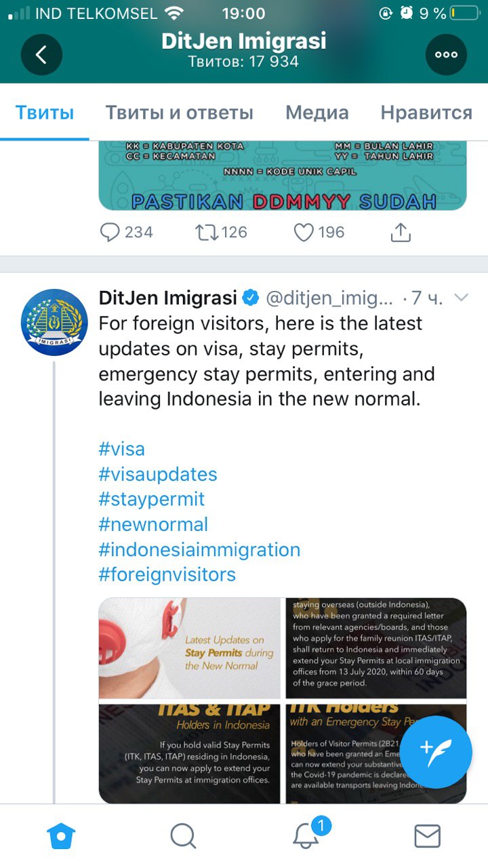The image size is (488, 868).
Task: View the Latest Updates on Stay Permits image
Action: pyautogui.click(x=190, y=648)
